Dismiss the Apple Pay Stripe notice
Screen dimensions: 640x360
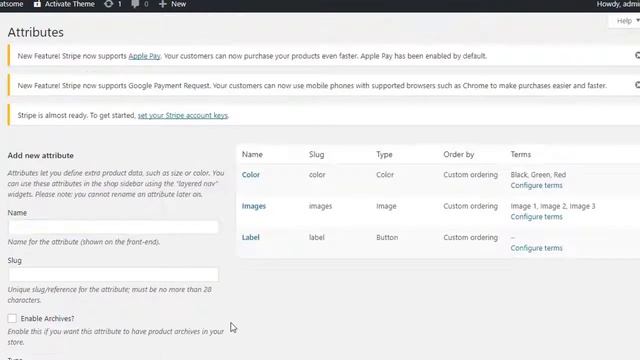(637, 55)
